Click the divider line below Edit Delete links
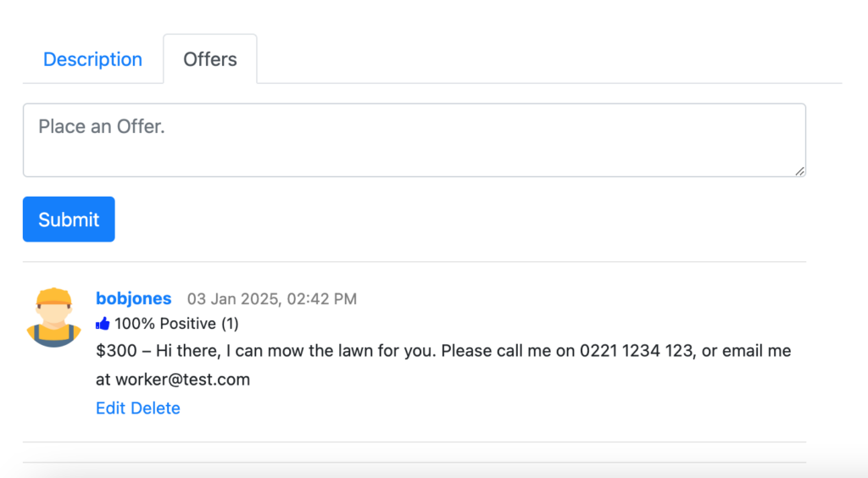 coord(414,442)
